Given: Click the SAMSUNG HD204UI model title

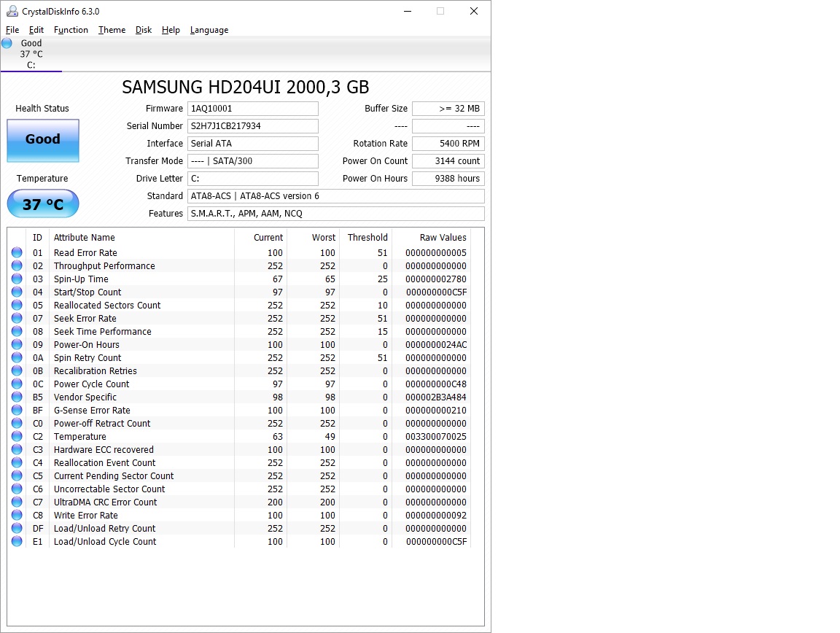Looking at the screenshot, I should [245, 87].
